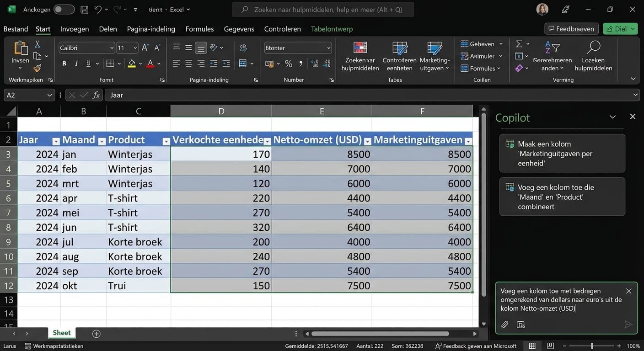Viewport: 644px width, 351px height.
Task: Switch to the Tabelontwerp ribbon tab
Action: click(332, 28)
